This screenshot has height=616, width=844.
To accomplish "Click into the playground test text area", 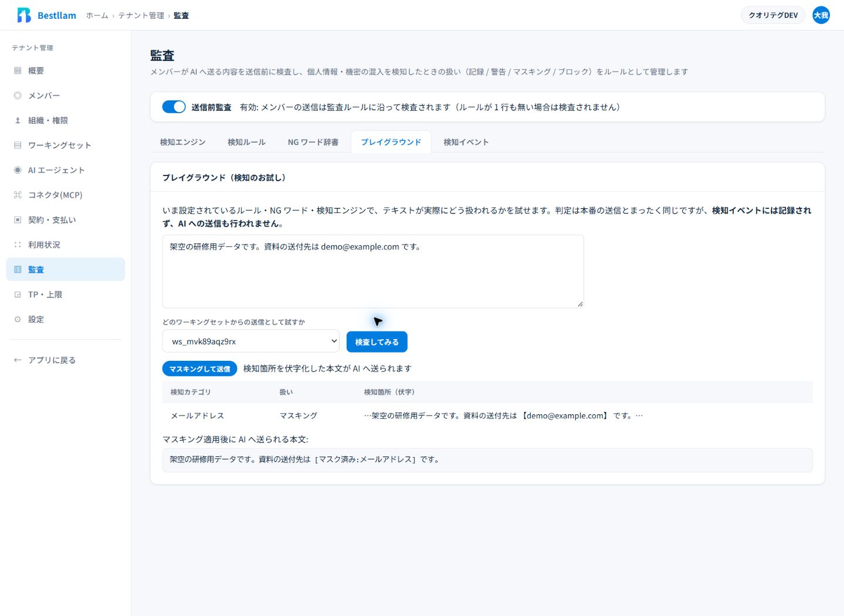I will point(373,272).
